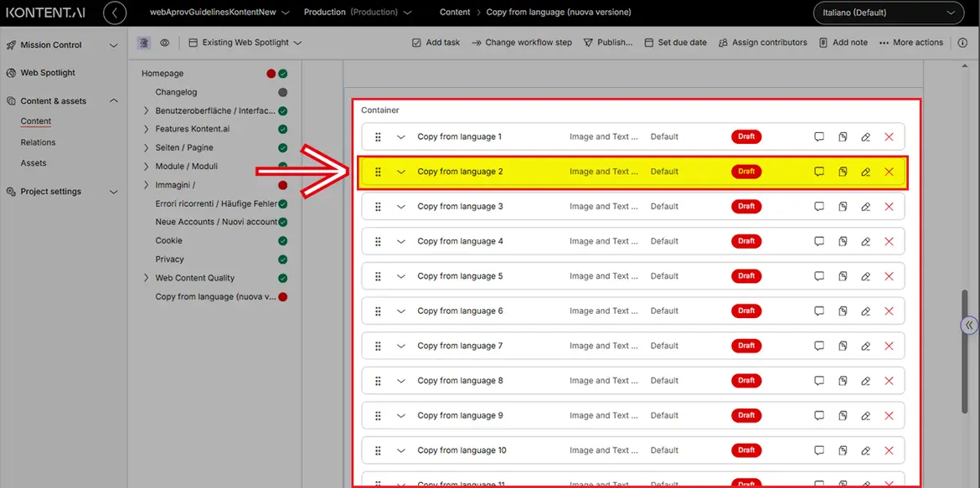
Task: Remove Copy from language 4 with red X
Action: click(889, 242)
